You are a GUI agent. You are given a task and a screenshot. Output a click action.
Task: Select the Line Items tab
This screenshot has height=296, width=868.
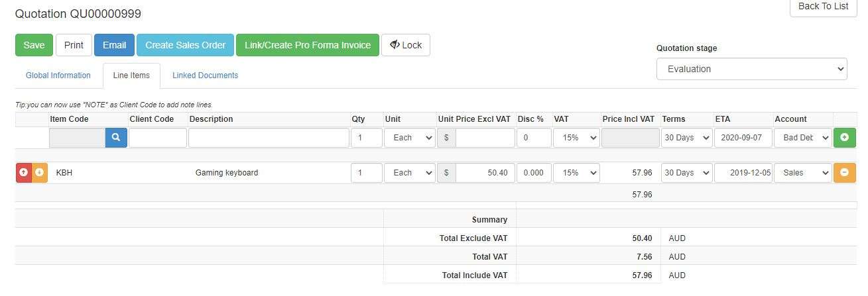[x=131, y=75]
